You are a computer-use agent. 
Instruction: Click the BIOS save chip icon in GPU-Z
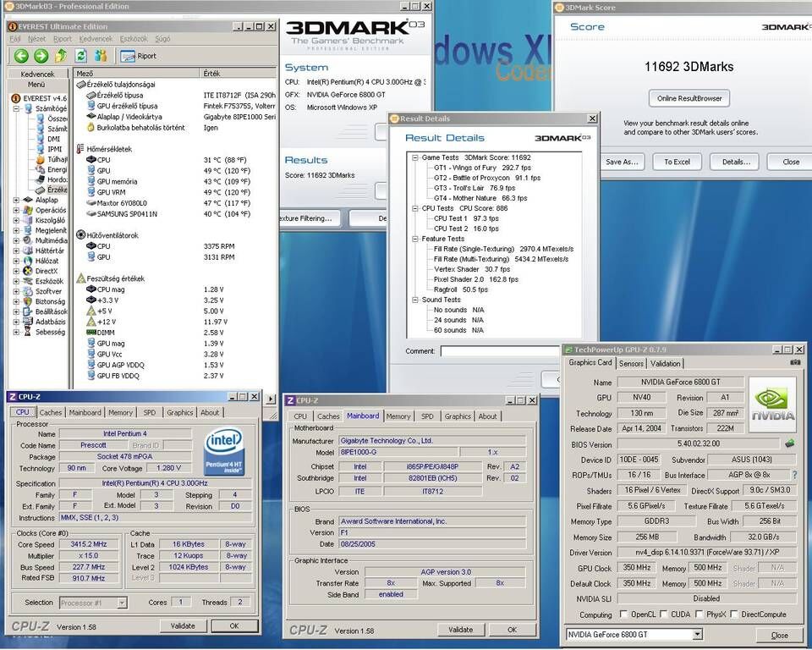[x=790, y=443]
